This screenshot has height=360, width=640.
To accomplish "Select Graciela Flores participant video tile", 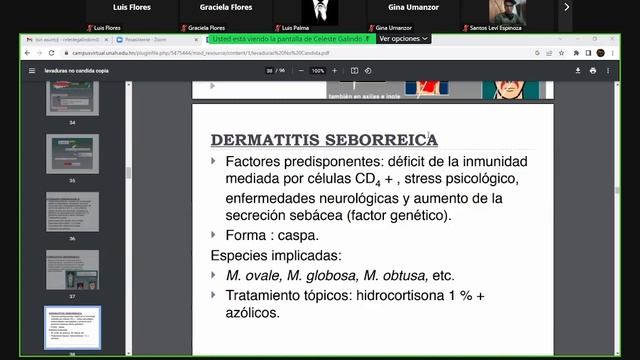I will click(226, 16).
